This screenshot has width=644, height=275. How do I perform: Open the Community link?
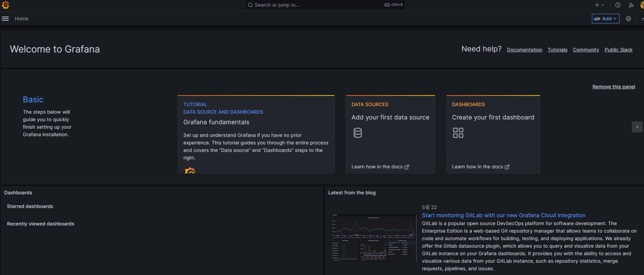[586, 50]
